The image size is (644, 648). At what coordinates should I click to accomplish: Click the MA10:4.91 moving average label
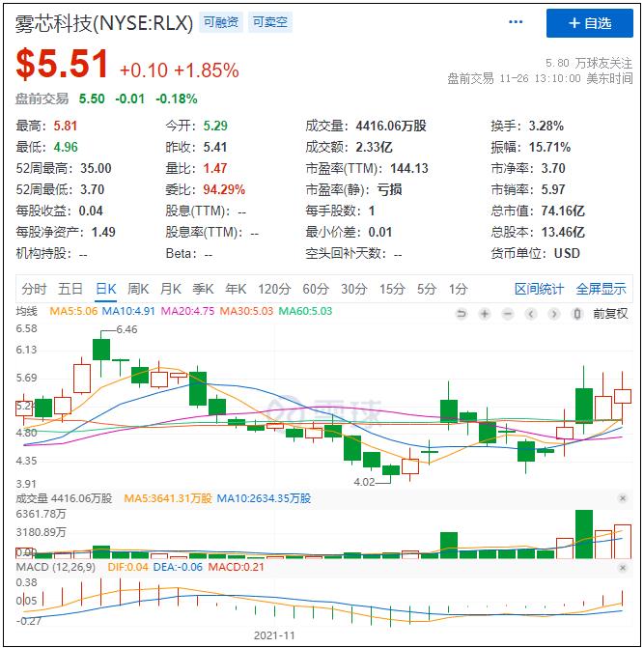point(128,311)
